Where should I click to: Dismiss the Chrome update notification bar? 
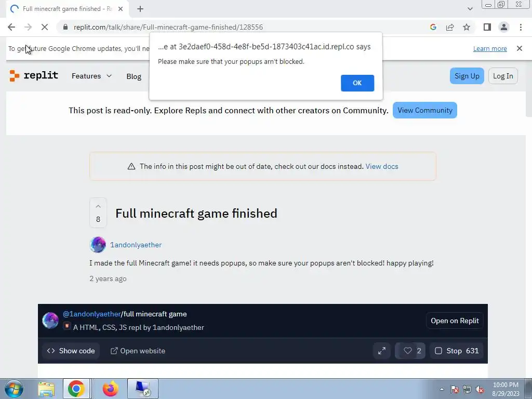[x=520, y=48]
